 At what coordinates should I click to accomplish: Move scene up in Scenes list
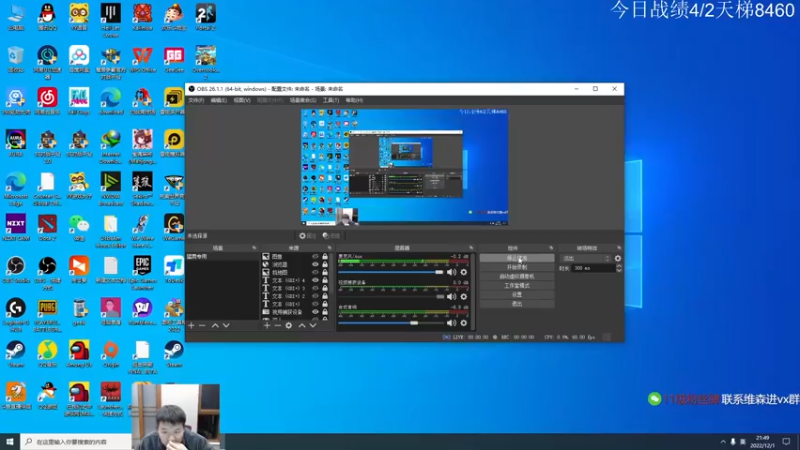pyautogui.click(x=215, y=325)
